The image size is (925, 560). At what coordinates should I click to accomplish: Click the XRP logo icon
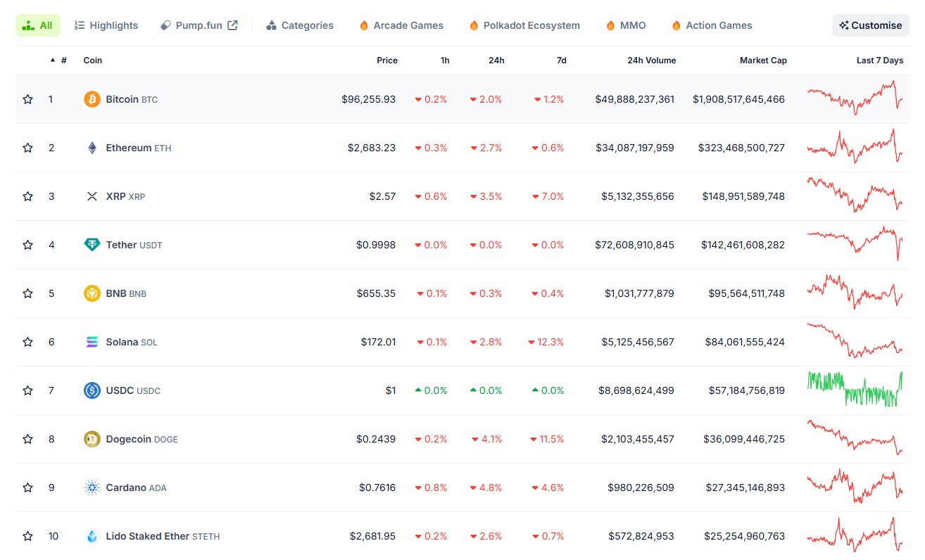(x=92, y=196)
